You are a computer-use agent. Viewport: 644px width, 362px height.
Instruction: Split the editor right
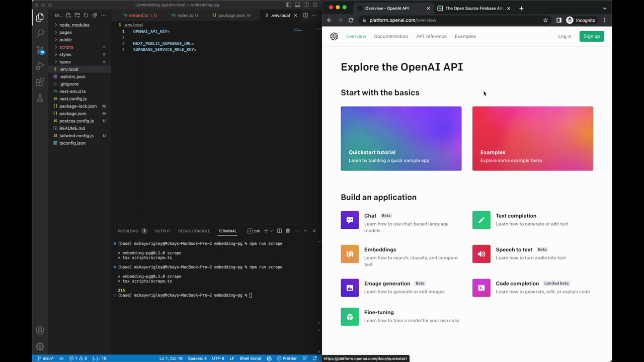click(x=305, y=15)
